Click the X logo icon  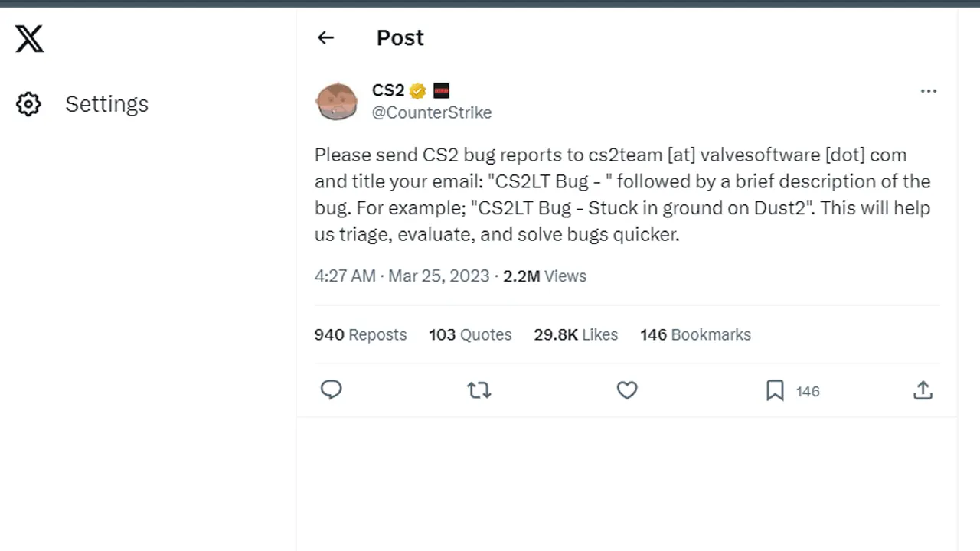coord(30,38)
